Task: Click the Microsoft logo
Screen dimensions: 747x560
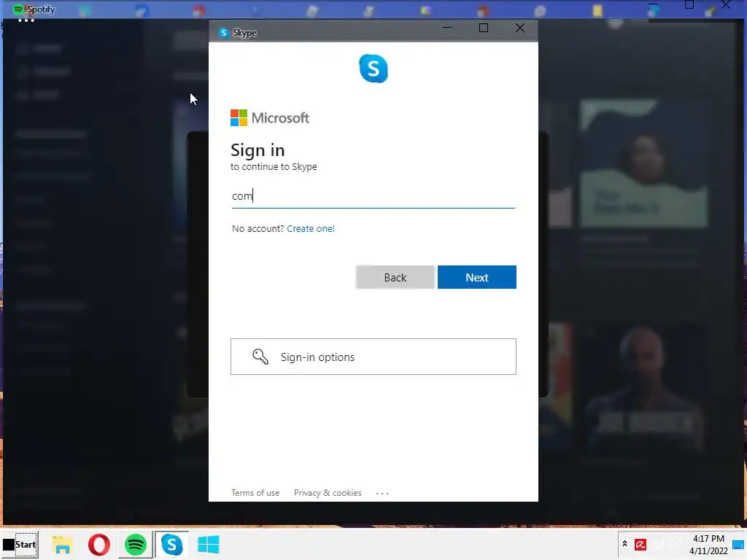Action: pyautogui.click(x=270, y=117)
